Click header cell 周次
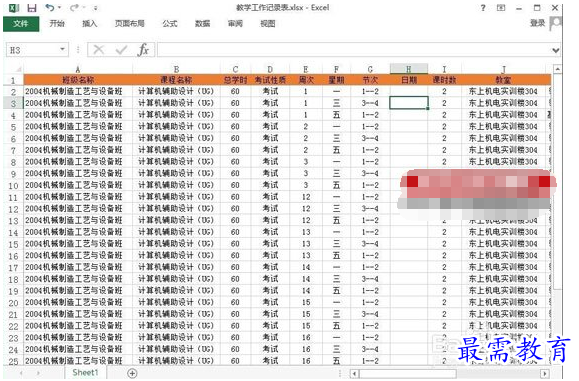579x381 pixels. 306,80
